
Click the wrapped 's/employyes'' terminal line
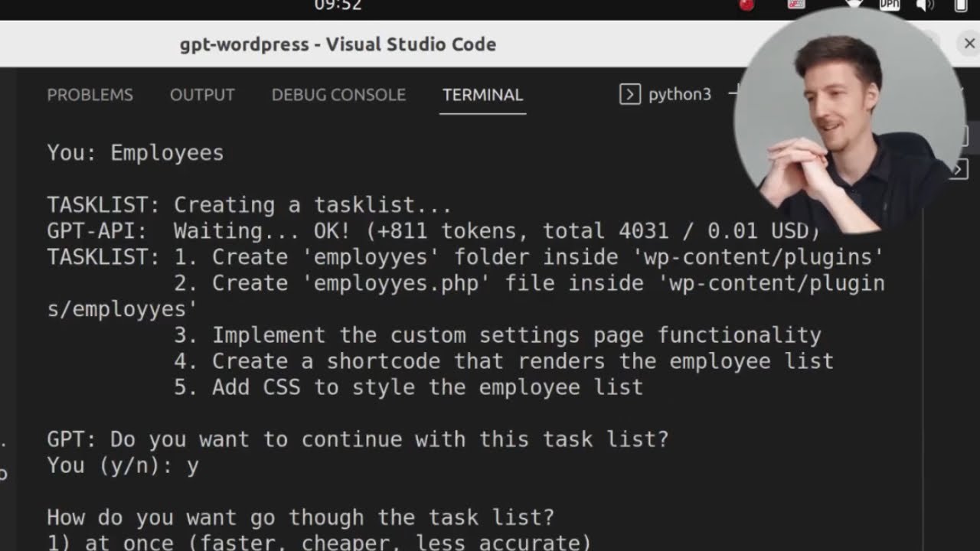(122, 310)
